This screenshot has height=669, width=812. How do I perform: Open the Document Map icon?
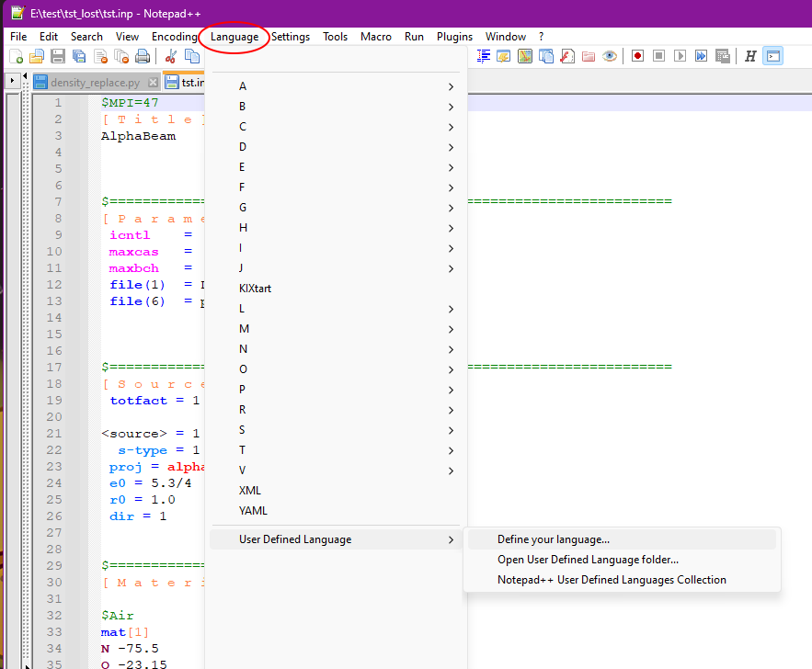coord(523,55)
